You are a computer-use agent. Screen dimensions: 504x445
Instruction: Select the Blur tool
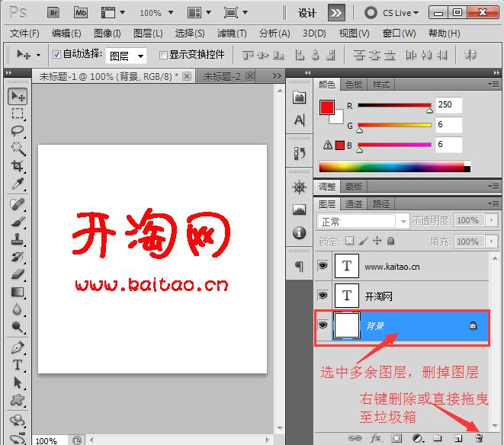(18, 309)
